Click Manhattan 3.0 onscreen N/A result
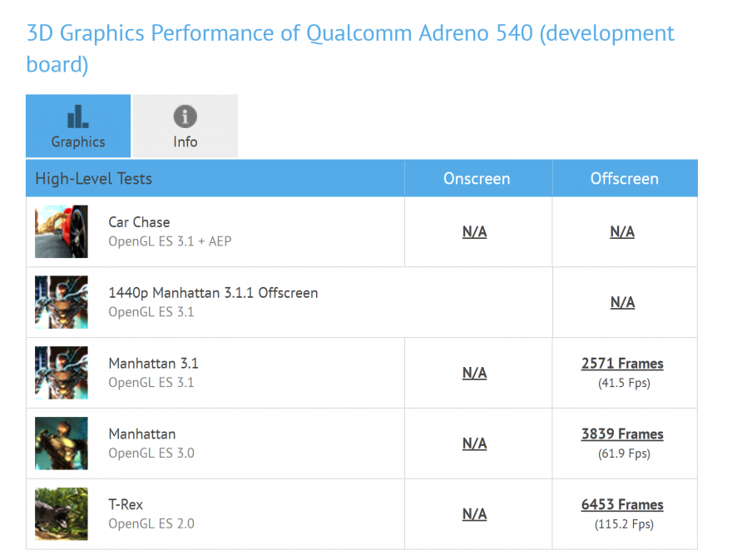 tap(474, 444)
